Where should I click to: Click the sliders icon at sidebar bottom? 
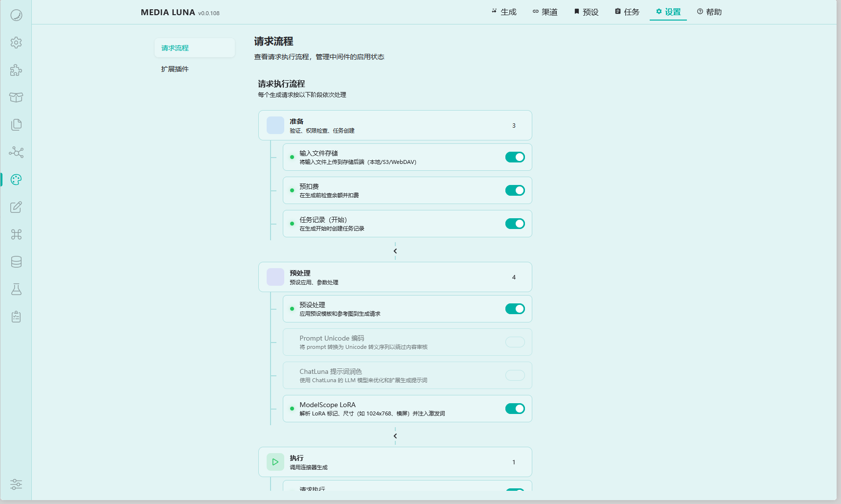click(16, 484)
